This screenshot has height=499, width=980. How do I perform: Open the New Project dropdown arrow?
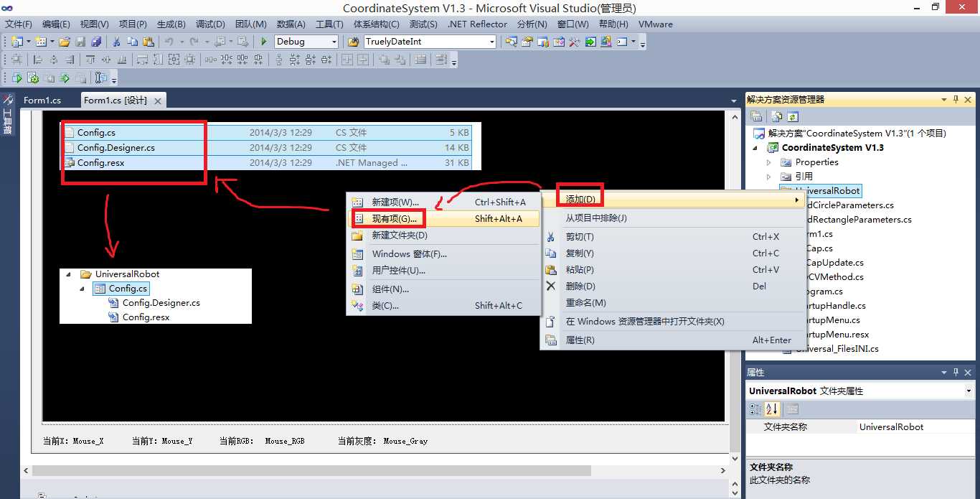pyautogui.click(x=28, y=42)
